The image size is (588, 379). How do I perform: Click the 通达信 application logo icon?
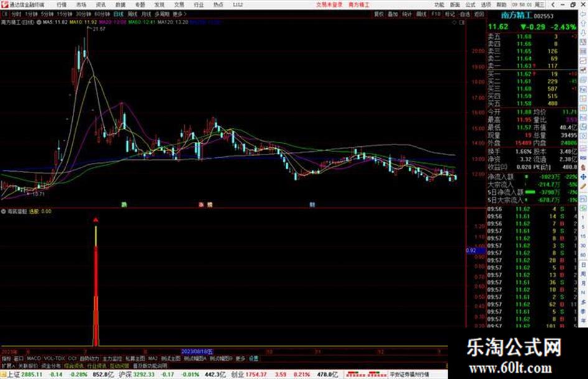pos(4,5)
